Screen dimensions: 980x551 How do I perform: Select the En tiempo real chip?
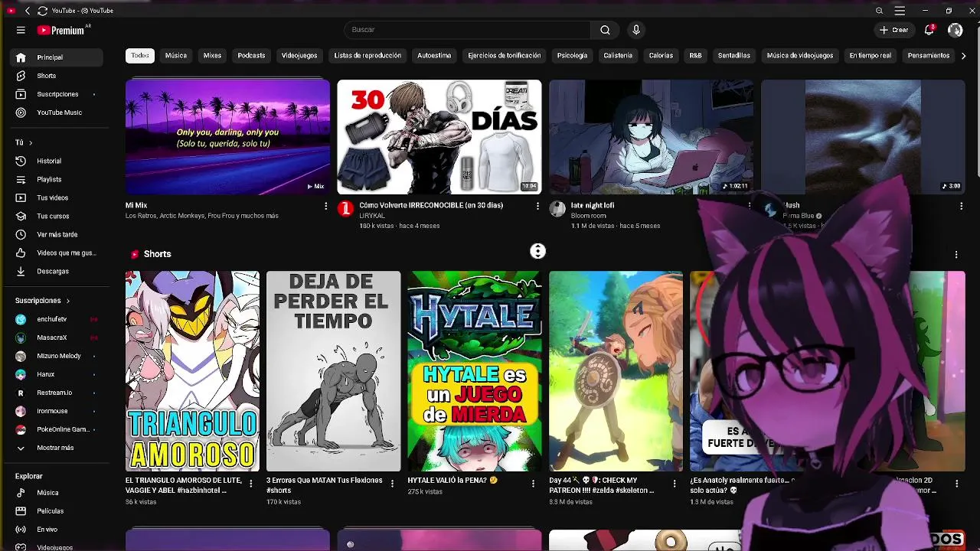(870, 55)
